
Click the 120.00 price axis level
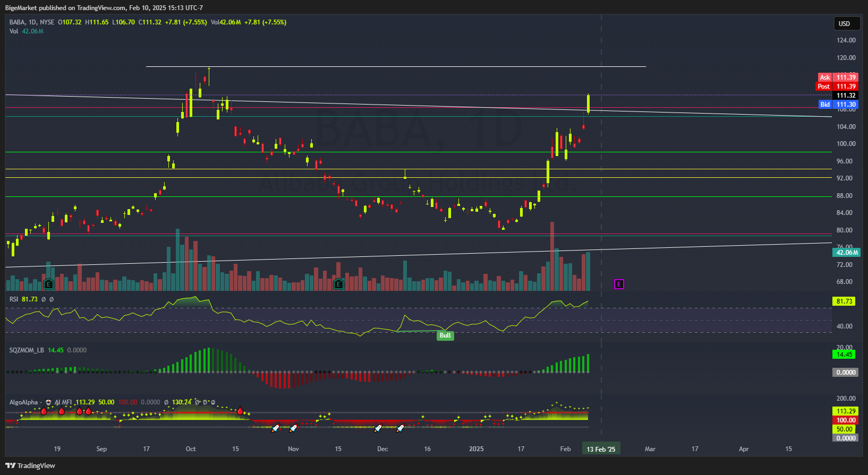846,58
